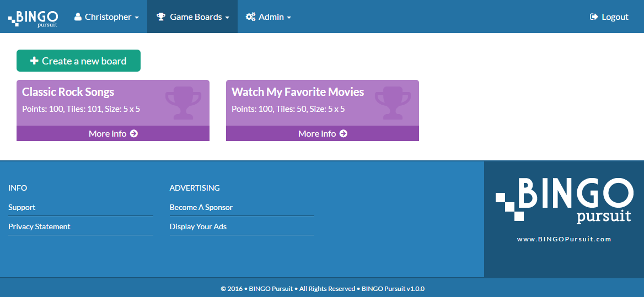Click the trophy icon beside Game Boards
644x297 pixels.
(x=161, y=17)
